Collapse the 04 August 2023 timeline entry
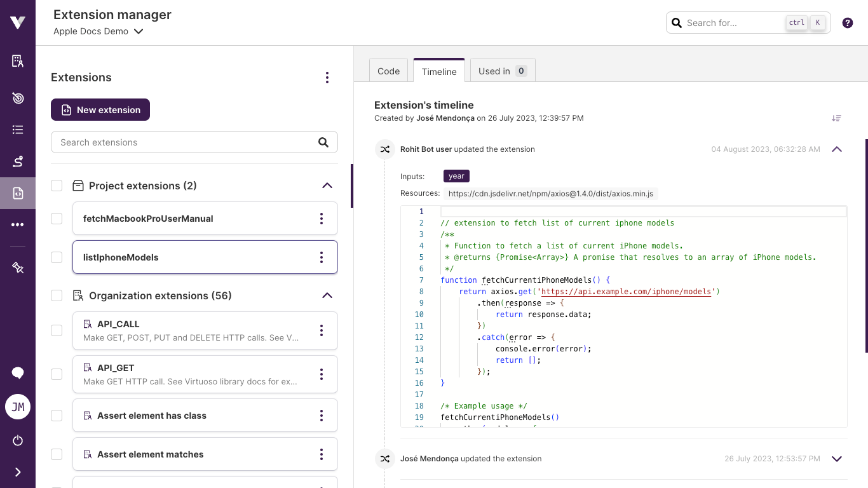The height and width of the screenshot is (488, 868). coord(837,149)
